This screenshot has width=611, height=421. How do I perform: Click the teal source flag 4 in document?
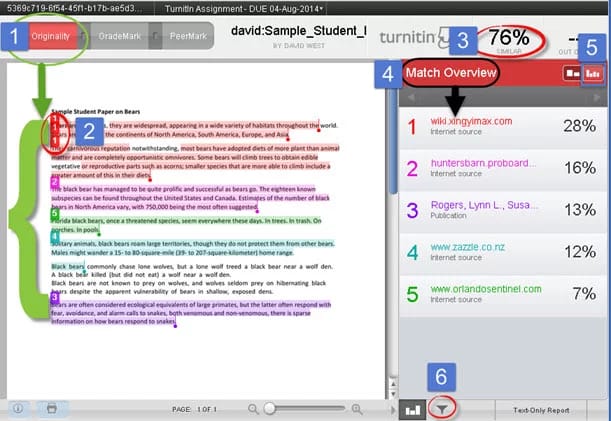(x=55, y=236)
